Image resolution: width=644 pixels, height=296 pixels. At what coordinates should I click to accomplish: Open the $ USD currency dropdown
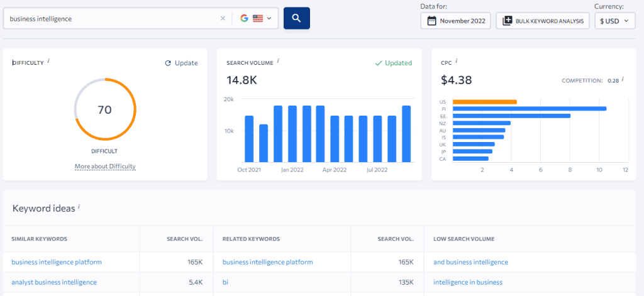615,21
